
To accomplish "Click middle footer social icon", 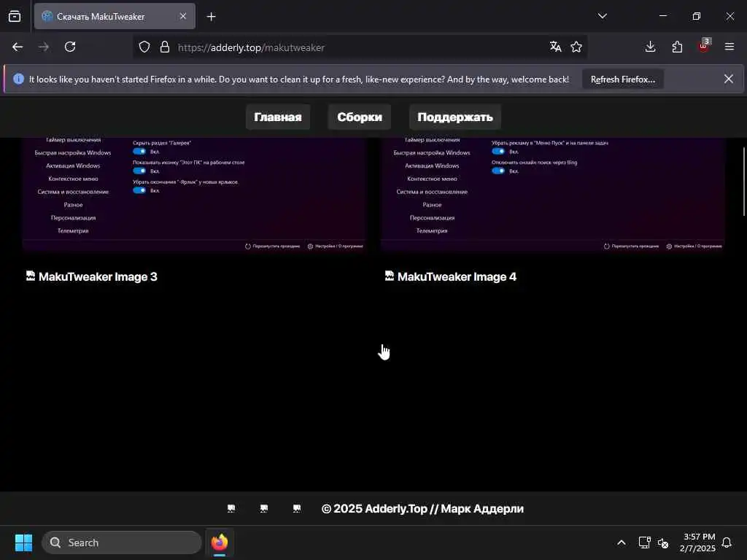I will pyautogui.click(x=264, y=508).
